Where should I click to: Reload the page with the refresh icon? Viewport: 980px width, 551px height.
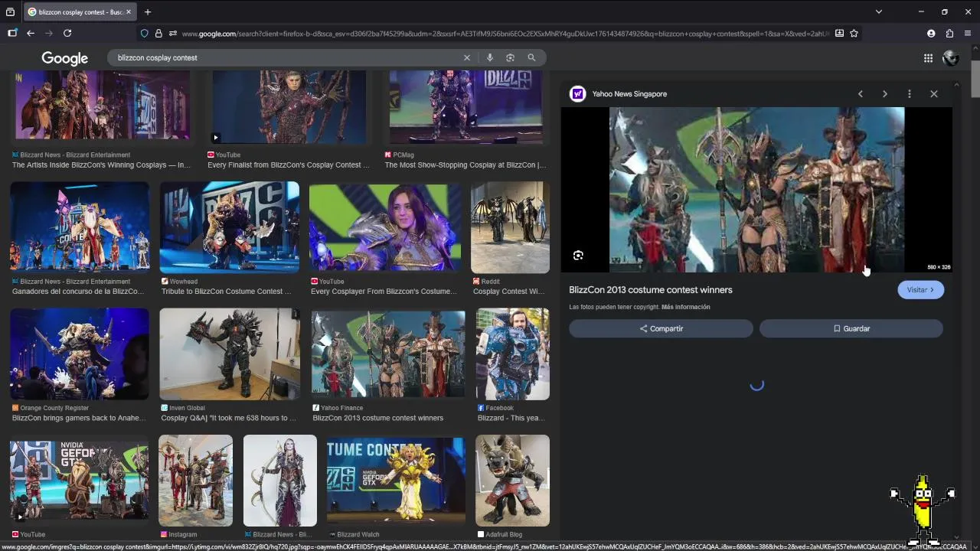[67, 33]
